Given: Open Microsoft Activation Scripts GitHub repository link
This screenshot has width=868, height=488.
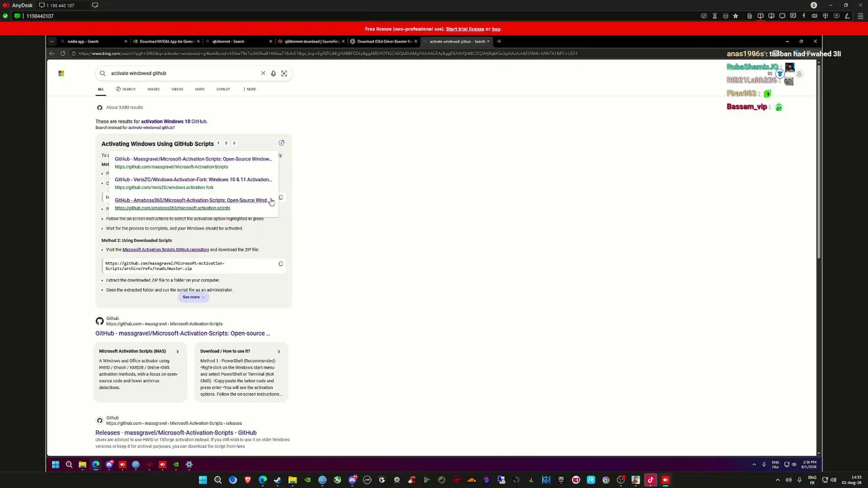Looking at the screenshot, I should point(165,249).
